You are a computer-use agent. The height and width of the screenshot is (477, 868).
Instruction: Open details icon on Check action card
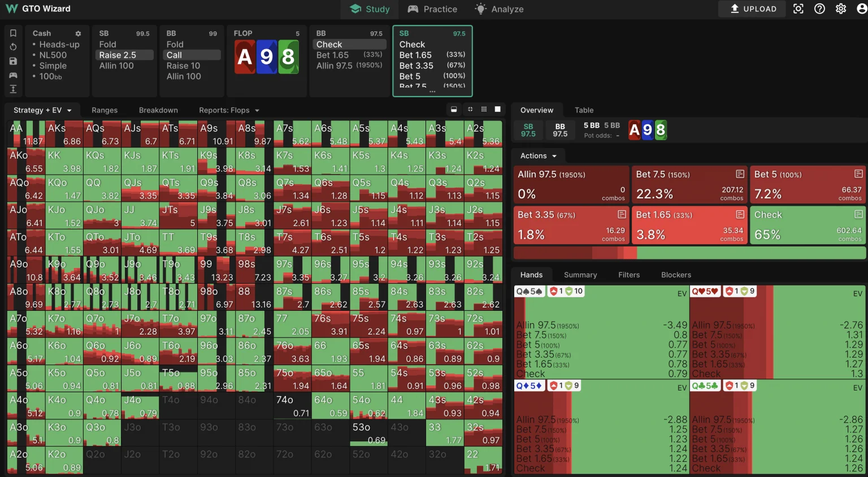coord(858,214)
